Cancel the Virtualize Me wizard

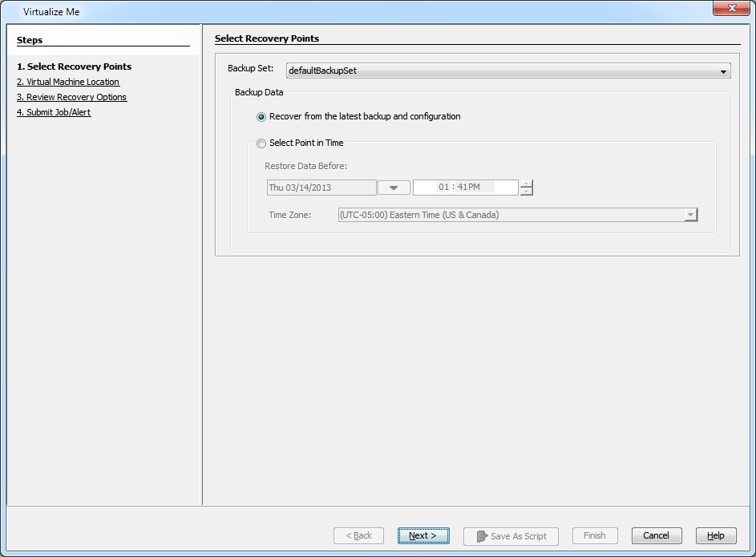(x=656, y=535)
